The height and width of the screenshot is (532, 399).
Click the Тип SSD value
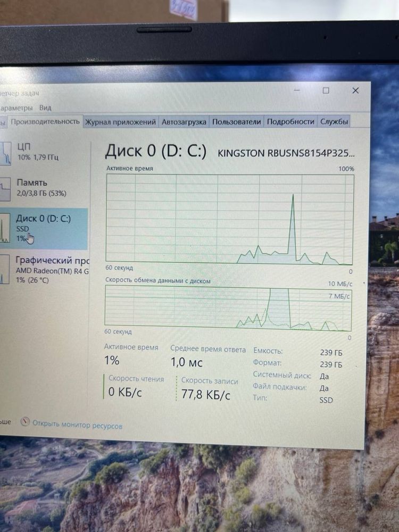(326, 401)
